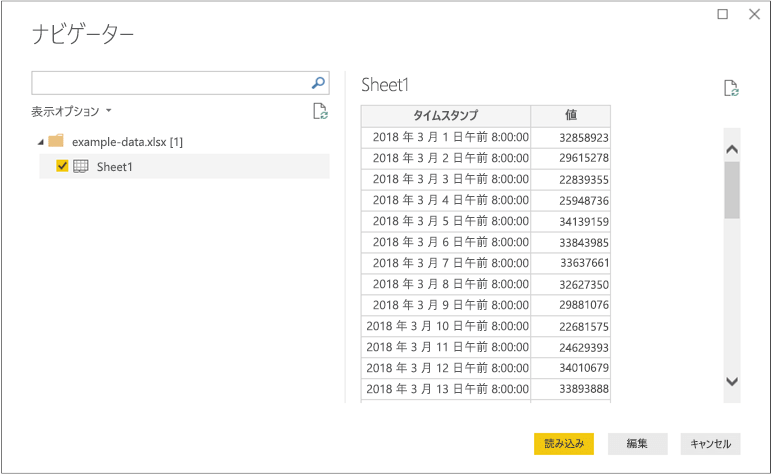Click the preview refresh icon at top right
The image size is (772, 474).
click(x=731, y=89)
